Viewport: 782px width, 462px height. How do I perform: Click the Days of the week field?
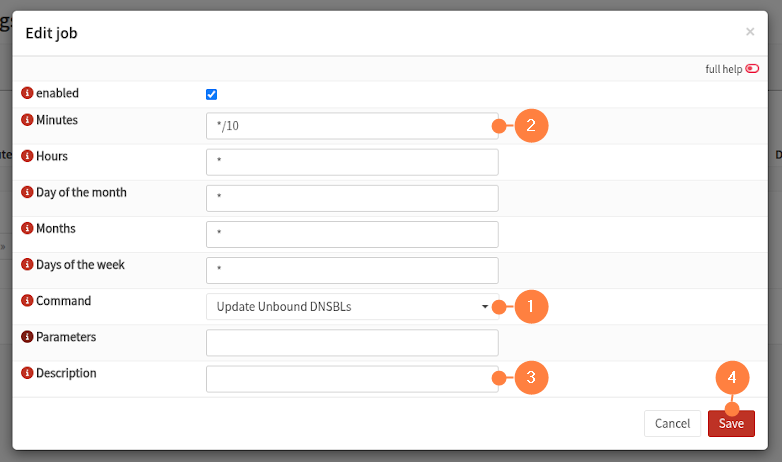pyautogui.click(x=351, y=270)
